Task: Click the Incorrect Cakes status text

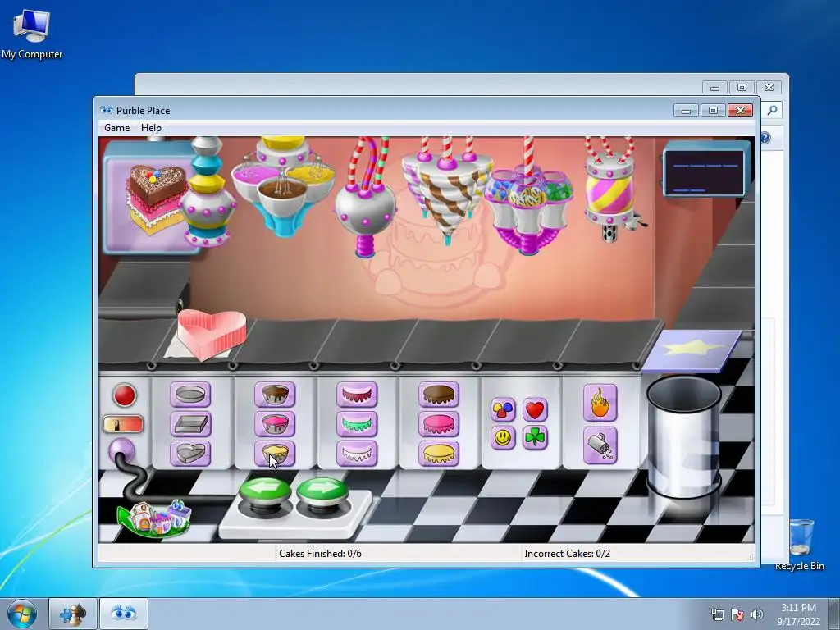Action: [568, 554]
